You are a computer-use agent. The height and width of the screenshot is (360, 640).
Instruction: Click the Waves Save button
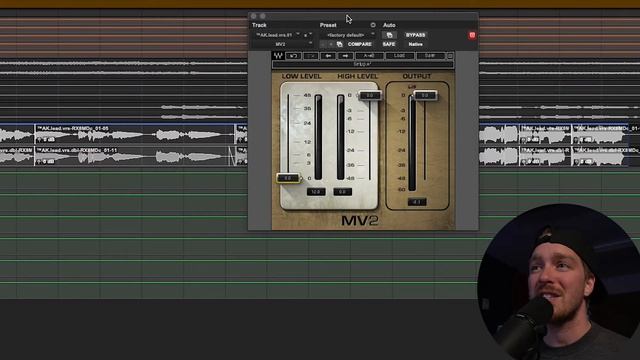click(x=430, y=56)
